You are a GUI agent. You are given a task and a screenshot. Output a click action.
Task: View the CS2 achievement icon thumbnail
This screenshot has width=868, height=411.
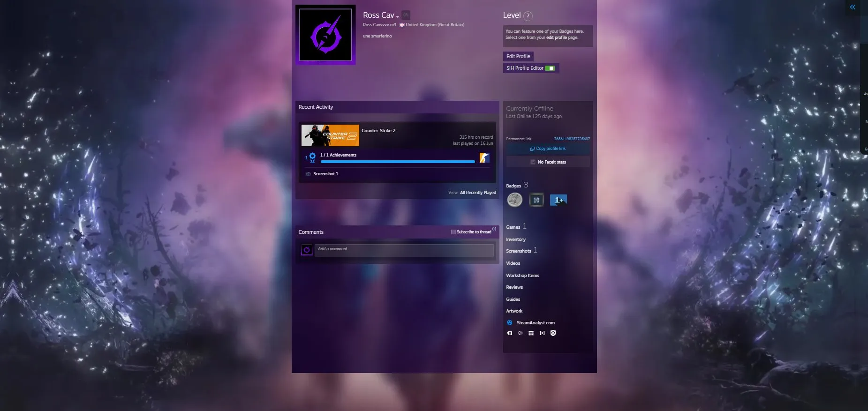[x=484, y=158]
